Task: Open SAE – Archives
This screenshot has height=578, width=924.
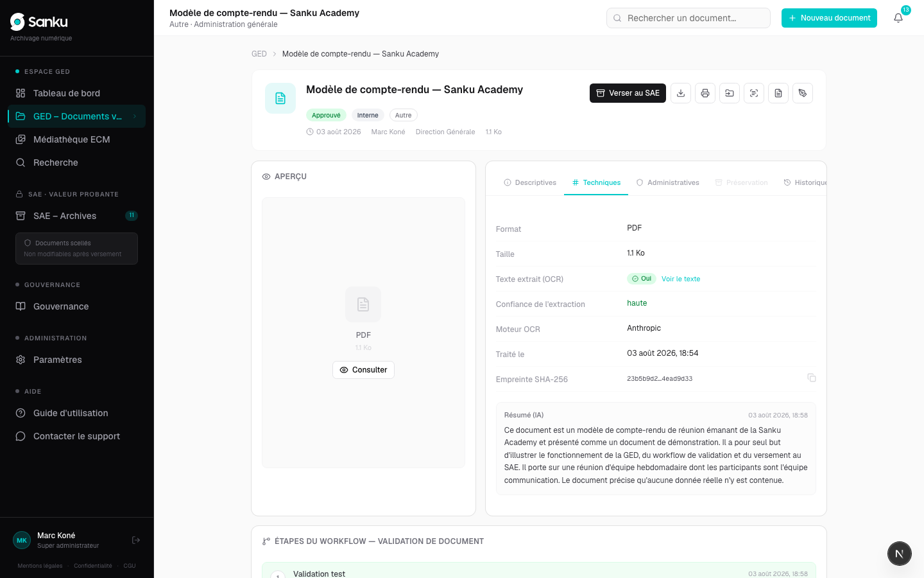Action: click(x=77, y=216)
